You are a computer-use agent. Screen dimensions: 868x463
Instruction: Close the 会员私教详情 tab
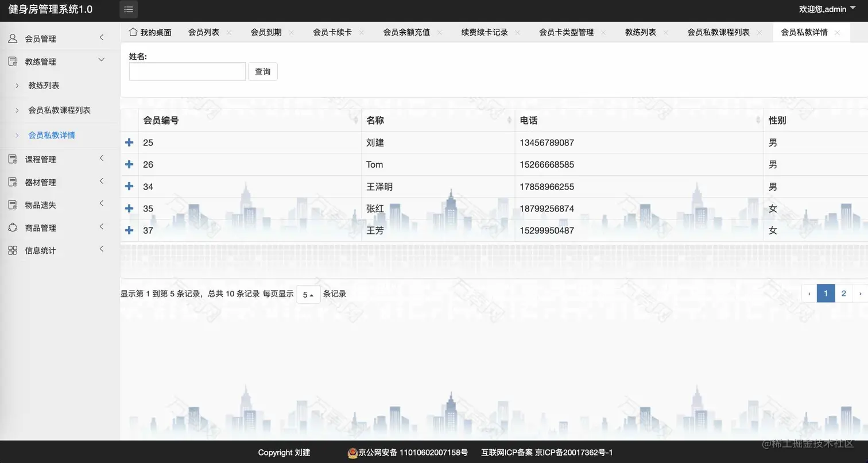coord(838,33)
